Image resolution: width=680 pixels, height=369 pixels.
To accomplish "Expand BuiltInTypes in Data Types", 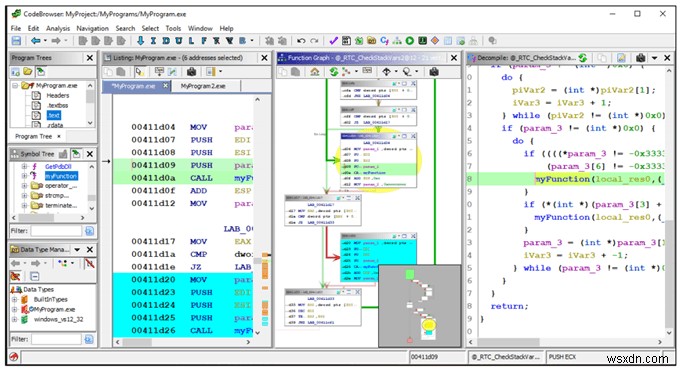I will click(x=14, y=299).
